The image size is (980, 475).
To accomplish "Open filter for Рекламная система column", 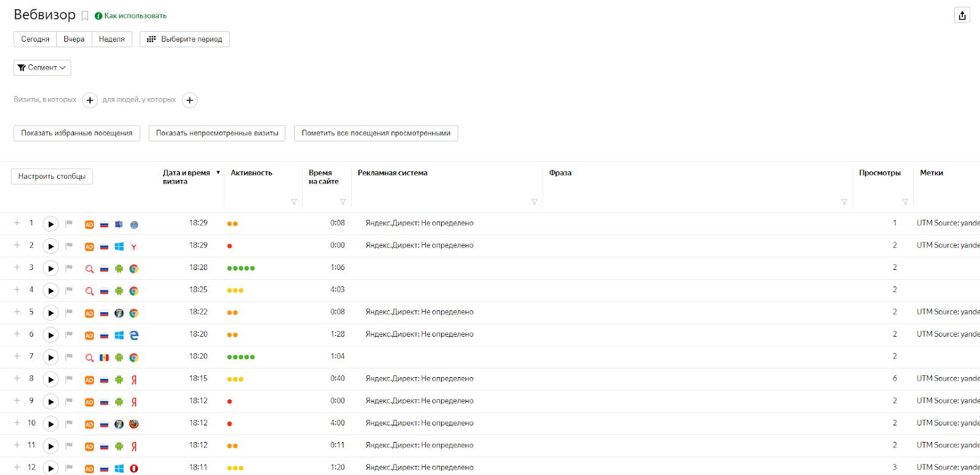I will pyautogui.click(x=534, y=202).
